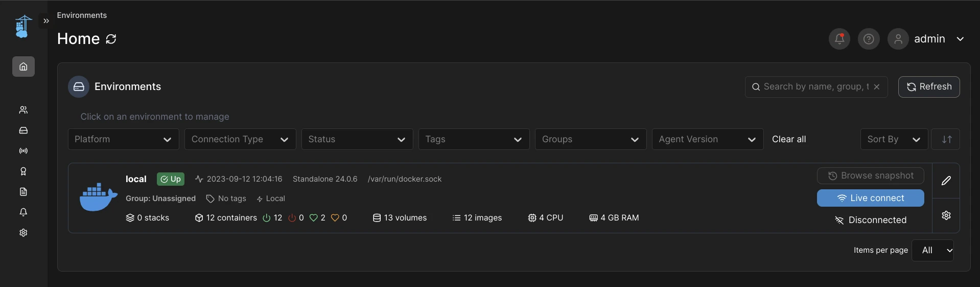Open the Licenses badge icon in sidebar
This screenshot has height=287, width=980.
coord(24,171)
